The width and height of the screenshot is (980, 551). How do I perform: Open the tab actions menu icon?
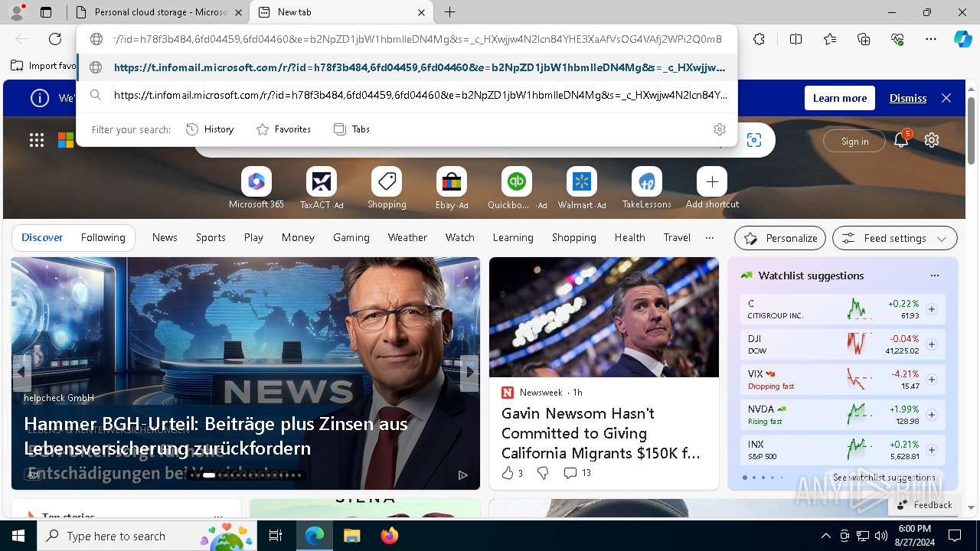point(46,12)
